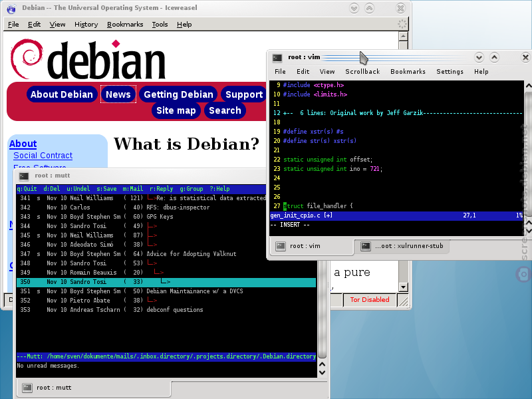Switch to the xulrunner-stub terminal tab
The image size is (532, 399).
coord(402,246)
